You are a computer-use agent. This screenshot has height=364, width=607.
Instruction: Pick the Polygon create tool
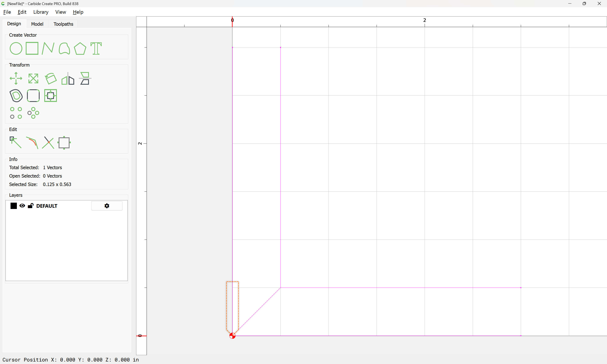tap(80, 48)
